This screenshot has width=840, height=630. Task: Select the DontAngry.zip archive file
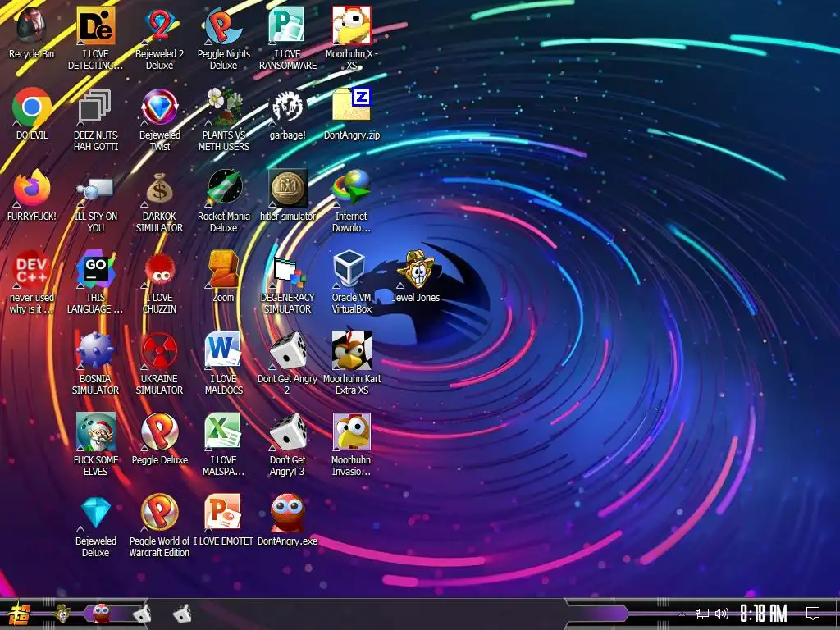[351, 113]
